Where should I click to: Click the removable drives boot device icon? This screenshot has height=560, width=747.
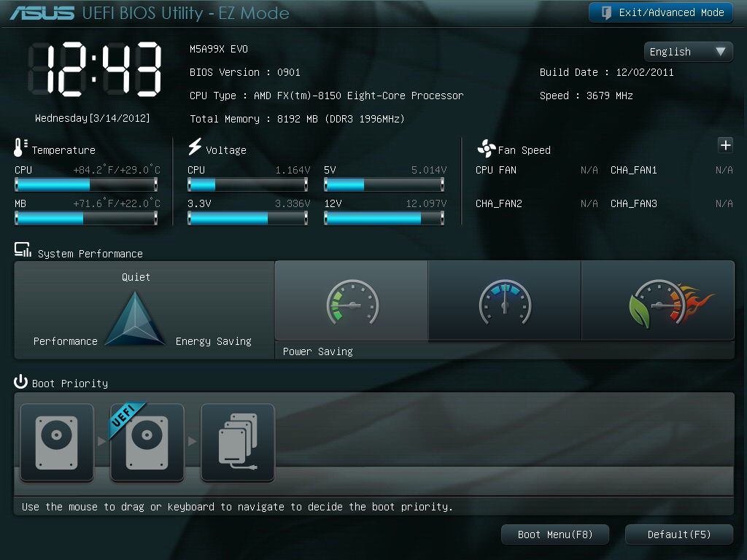coord(238,443)
